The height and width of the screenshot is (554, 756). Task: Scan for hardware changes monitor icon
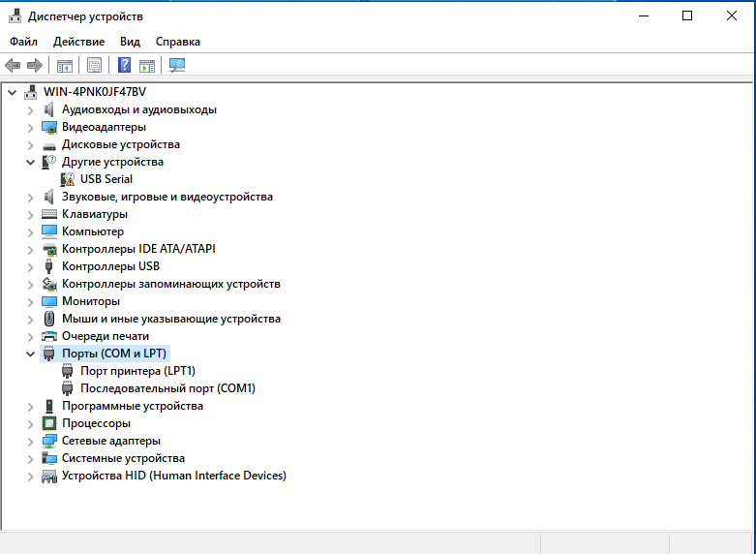click(177, 65)
